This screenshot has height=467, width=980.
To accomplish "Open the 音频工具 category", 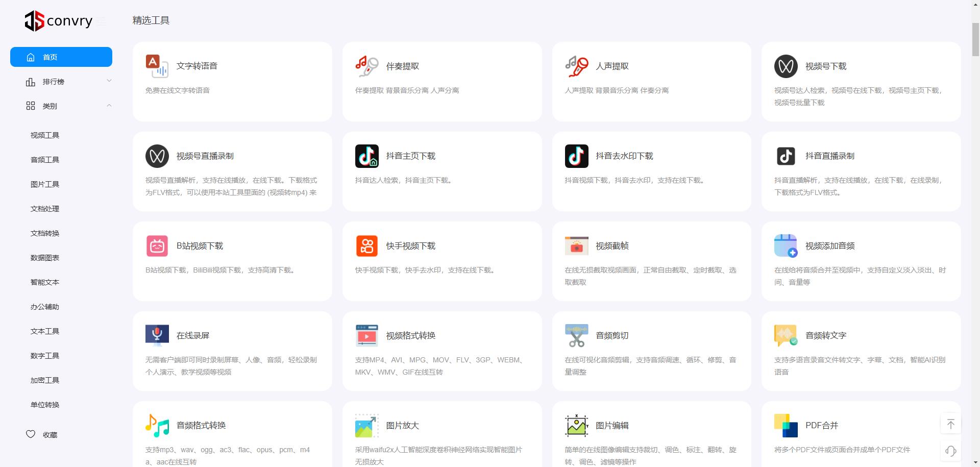I will coord(44,159).
